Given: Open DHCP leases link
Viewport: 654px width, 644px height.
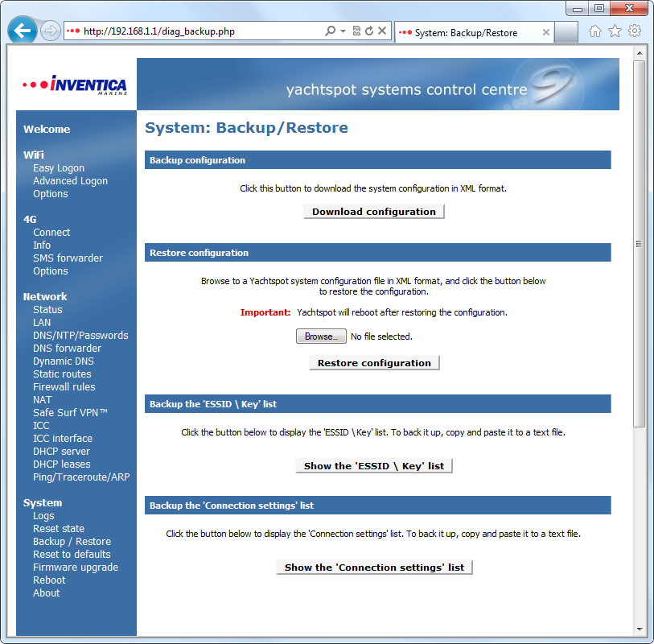Looking at the screenshot, I should tap(62, 464).
